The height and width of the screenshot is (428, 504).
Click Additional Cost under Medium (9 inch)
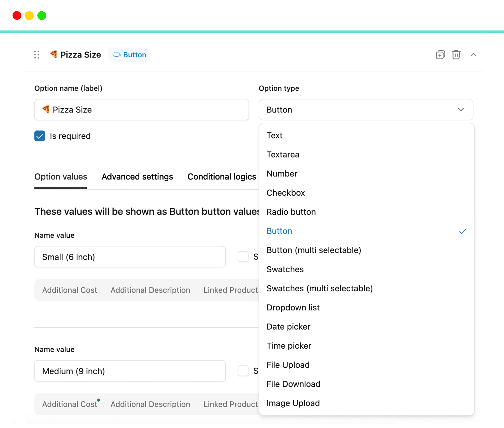click(70, 404)
